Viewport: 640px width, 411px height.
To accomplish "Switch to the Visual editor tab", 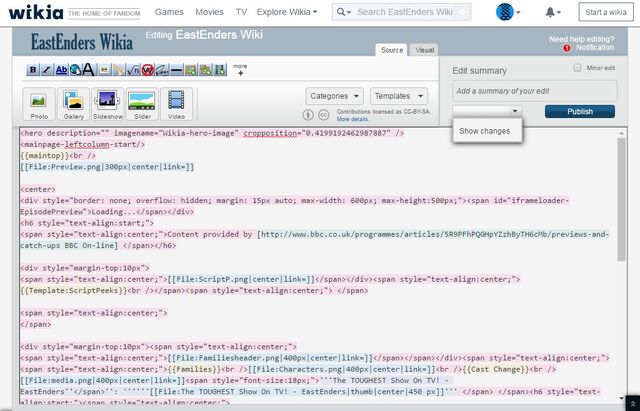I will [x=424, y=50].
